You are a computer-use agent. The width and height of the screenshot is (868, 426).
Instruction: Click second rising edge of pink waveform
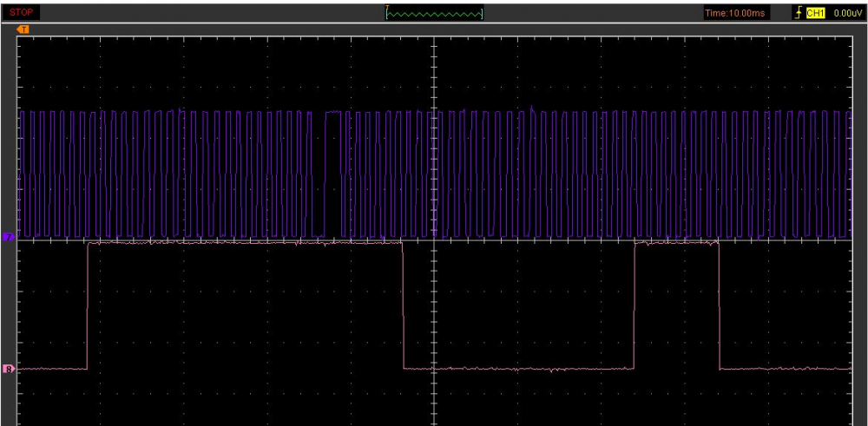click(x=635, y=305)
